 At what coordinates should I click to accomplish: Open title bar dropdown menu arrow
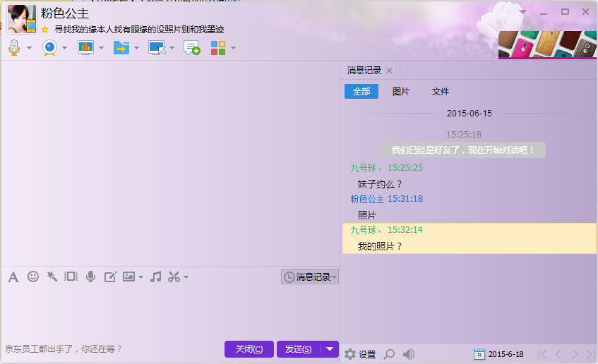pyautogui.click(x=522, y=11)
